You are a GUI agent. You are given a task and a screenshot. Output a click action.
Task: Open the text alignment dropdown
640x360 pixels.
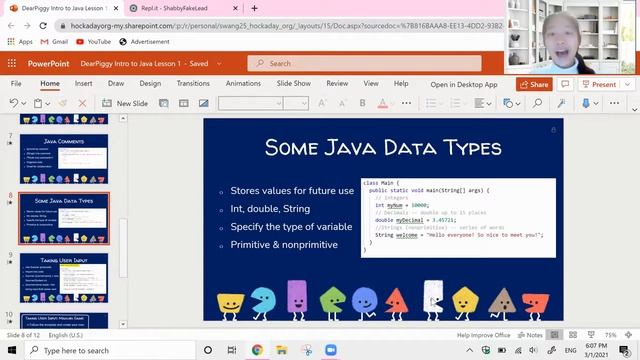pyautogui.click(x=483, y=103)
